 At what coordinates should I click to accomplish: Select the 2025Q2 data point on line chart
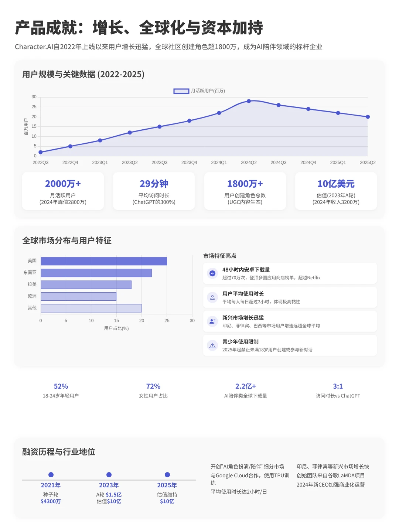pyautogui.click(x=368, y=117)
